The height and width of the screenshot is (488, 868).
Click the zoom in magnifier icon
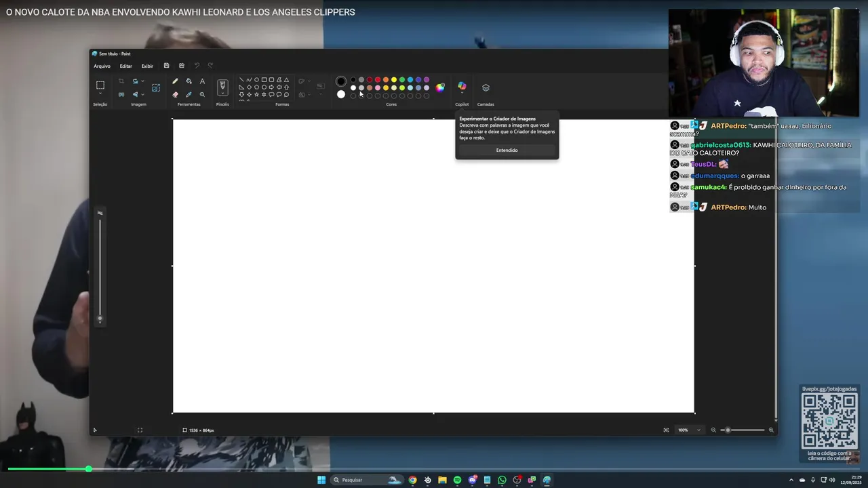point(771,430)
